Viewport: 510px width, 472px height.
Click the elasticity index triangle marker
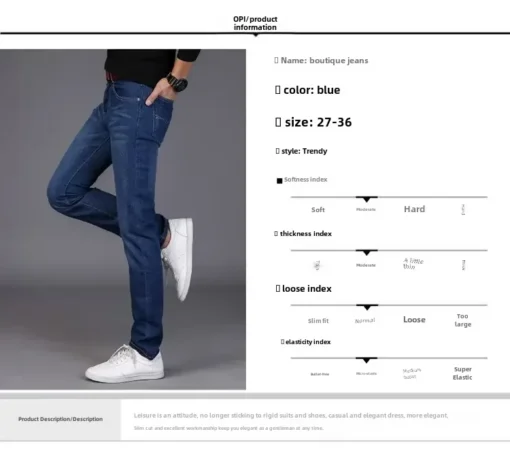pos(366,360)
